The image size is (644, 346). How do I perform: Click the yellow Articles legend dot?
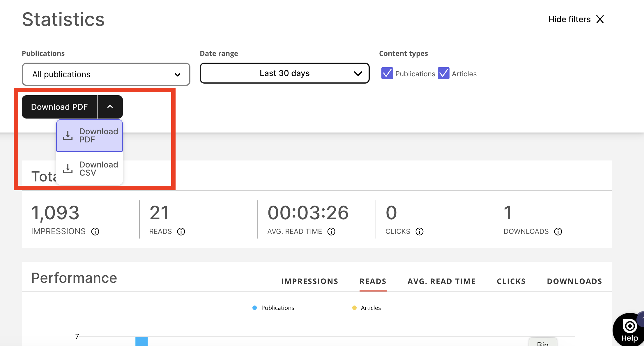354,308
